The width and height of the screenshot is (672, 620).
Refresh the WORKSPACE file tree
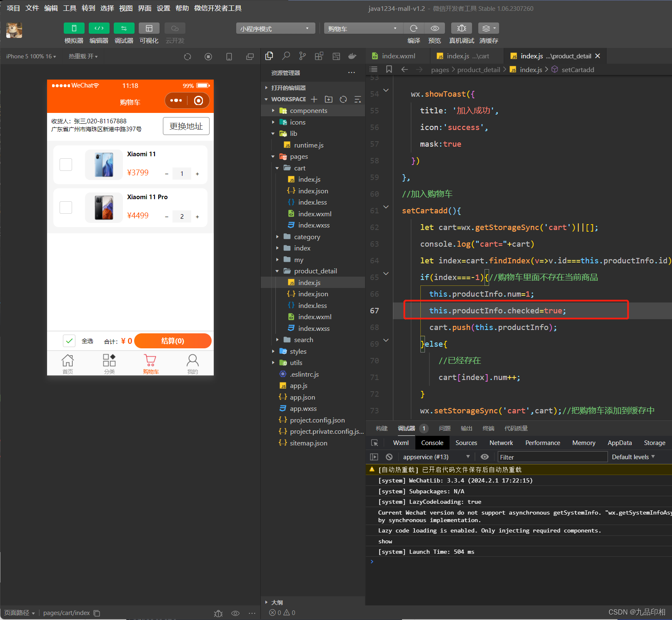point(343,99)
